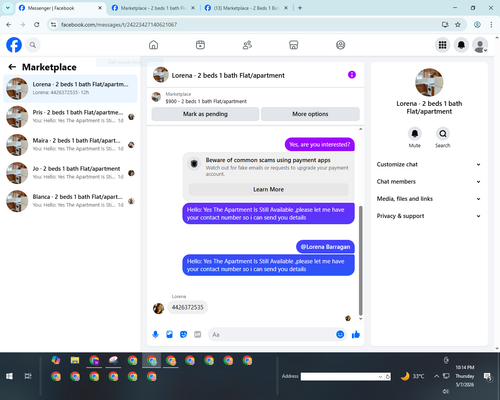Open the Friends icon in top navigation
The width and height of the screenshot is (500, 400).
247,45
